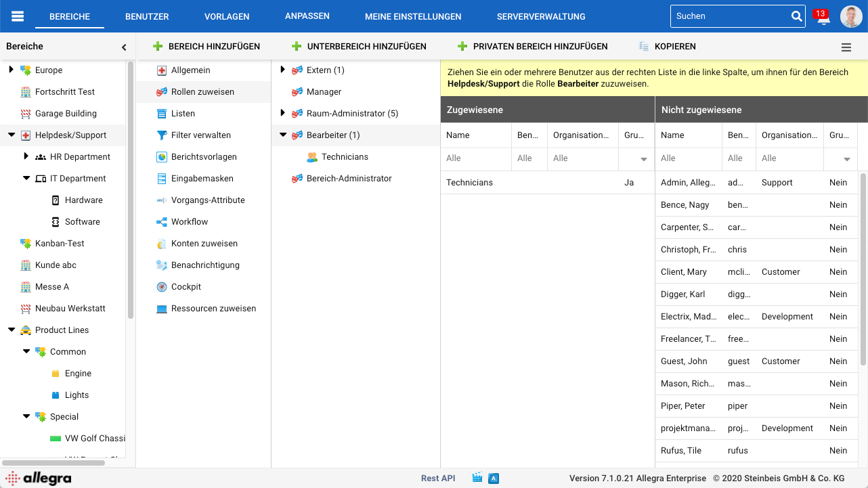The height and width of the screenshot is (488, 868).
Task: Expand the Raum-Administrator role node
Action: [x=283, y=113]
